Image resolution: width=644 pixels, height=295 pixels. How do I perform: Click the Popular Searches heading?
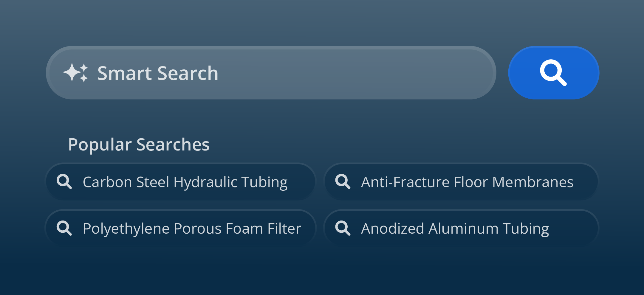139,145
